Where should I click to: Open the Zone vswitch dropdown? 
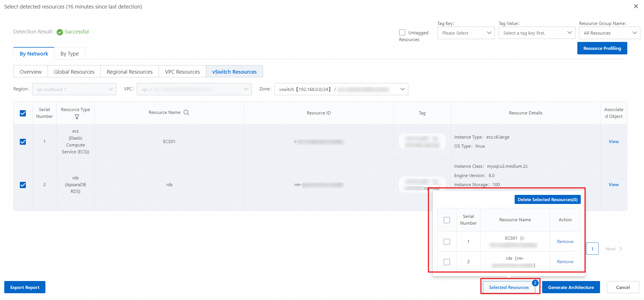(341, 89)
